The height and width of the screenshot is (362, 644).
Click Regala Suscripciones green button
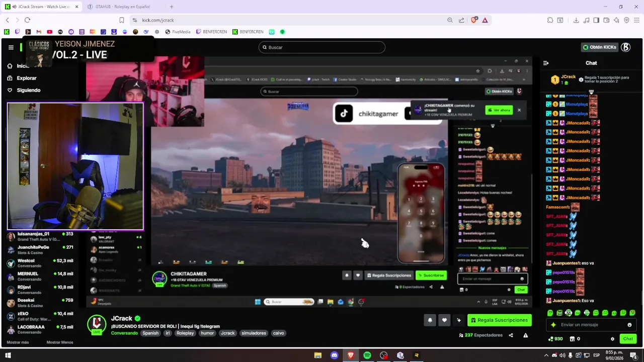(x=500, y=320)
